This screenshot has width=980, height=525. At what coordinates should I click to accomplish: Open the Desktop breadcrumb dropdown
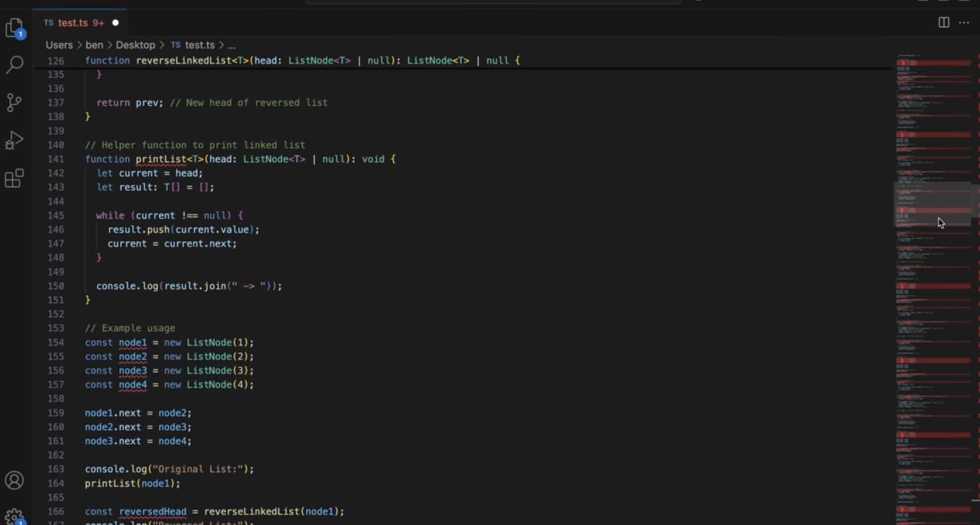[135, 45]
